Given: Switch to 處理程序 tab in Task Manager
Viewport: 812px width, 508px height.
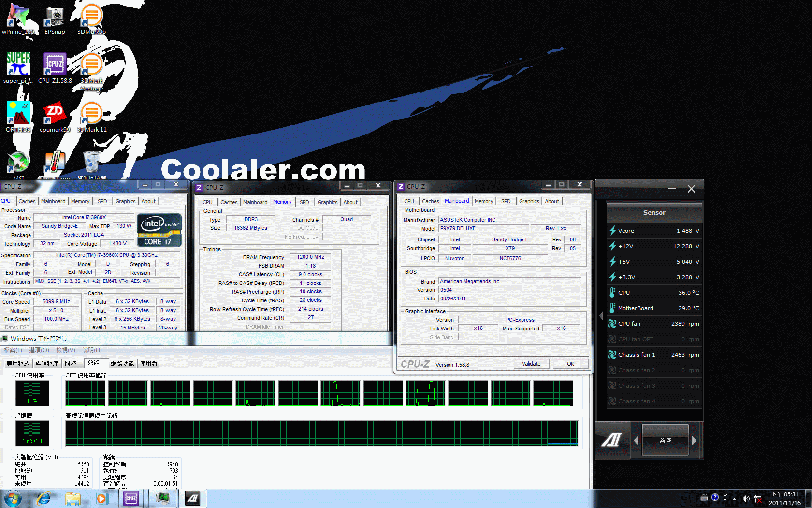Looking at the screenshot, I should (x=47, y=364).
